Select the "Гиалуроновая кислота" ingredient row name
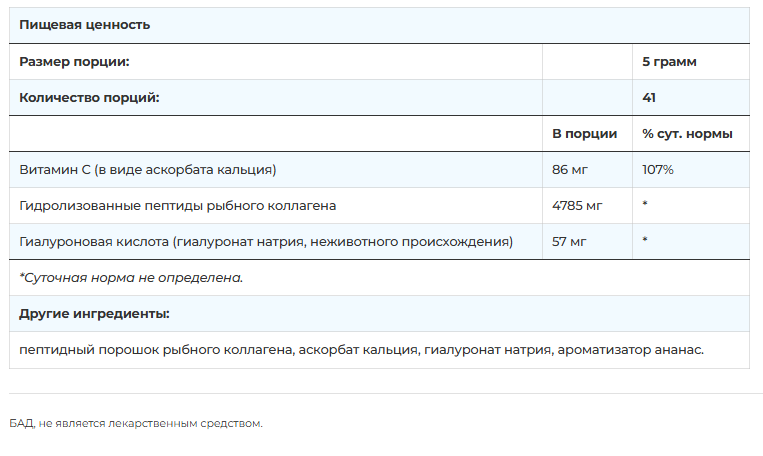 [265, 241]
